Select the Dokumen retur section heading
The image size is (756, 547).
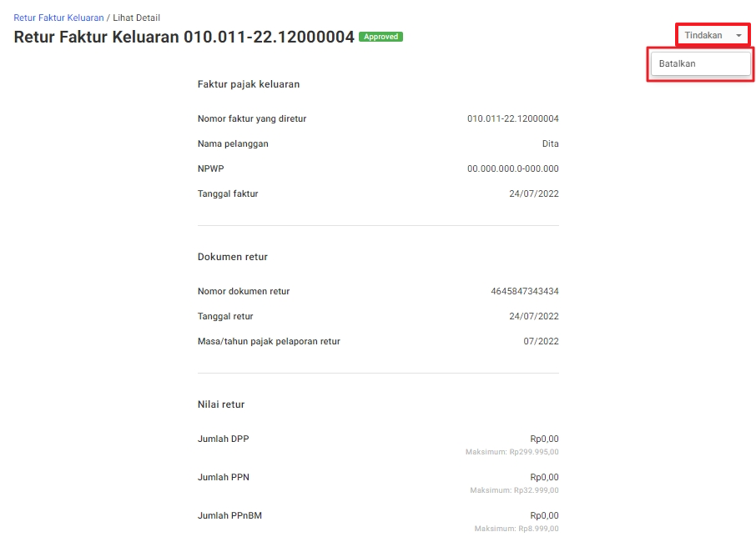(233, 257)
